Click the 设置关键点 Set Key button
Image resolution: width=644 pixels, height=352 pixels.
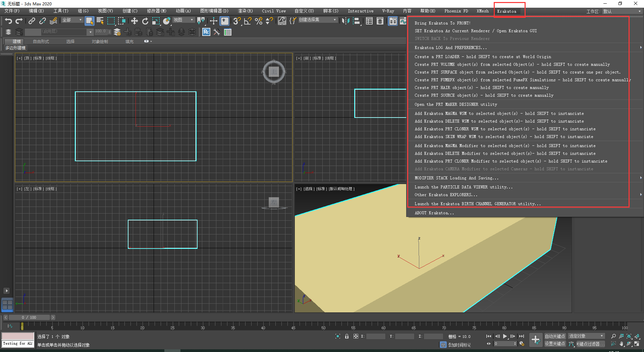pyautogui.click(x=555, y=344)
